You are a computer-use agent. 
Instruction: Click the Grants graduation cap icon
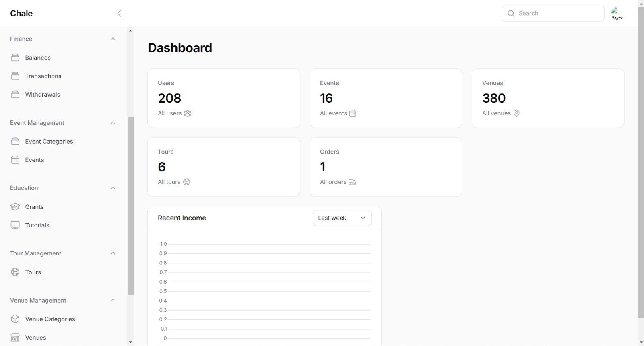coord(15,207)
